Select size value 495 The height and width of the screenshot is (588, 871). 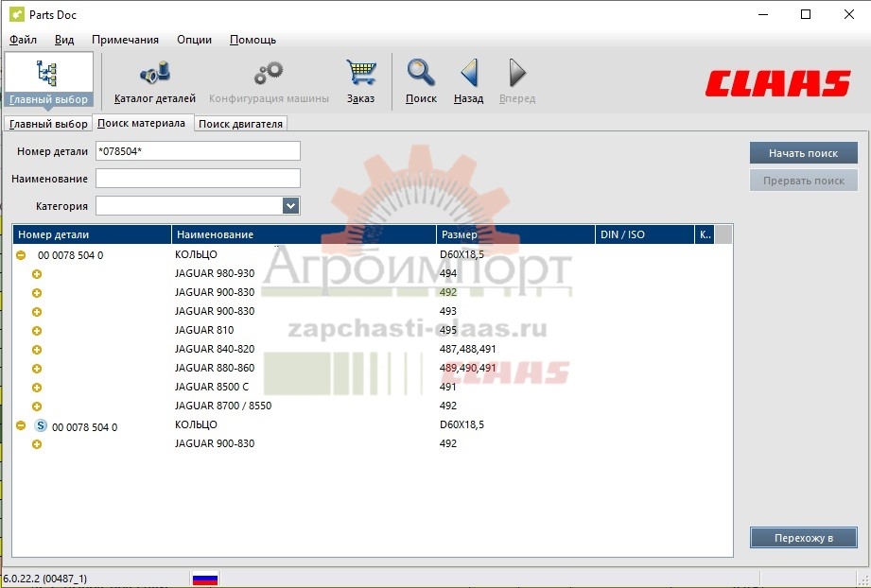(x=447, y=330)
